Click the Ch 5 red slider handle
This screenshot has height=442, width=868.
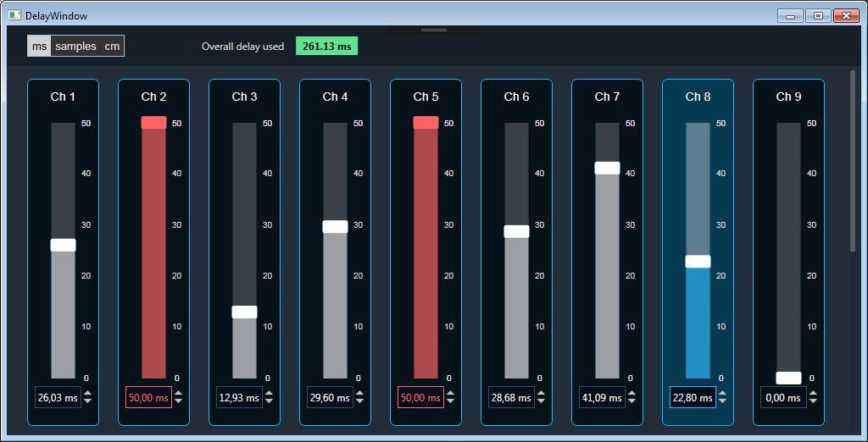click(x=426, y=122)
